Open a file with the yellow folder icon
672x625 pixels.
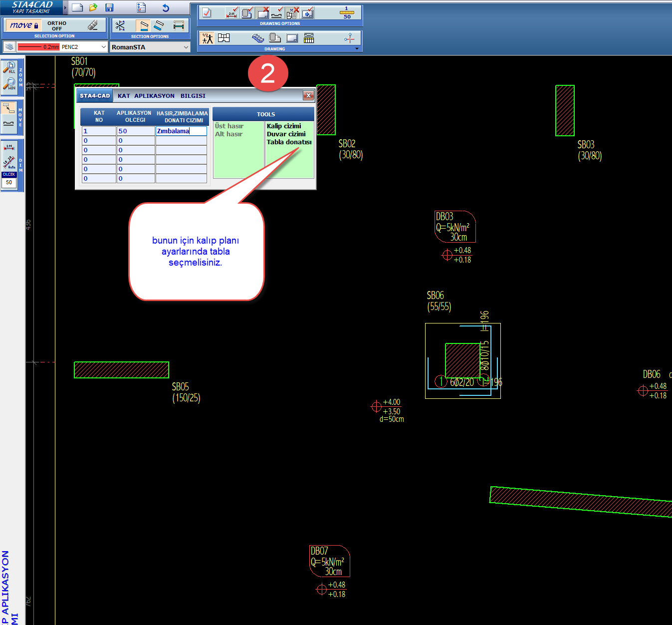pos(93,7)
